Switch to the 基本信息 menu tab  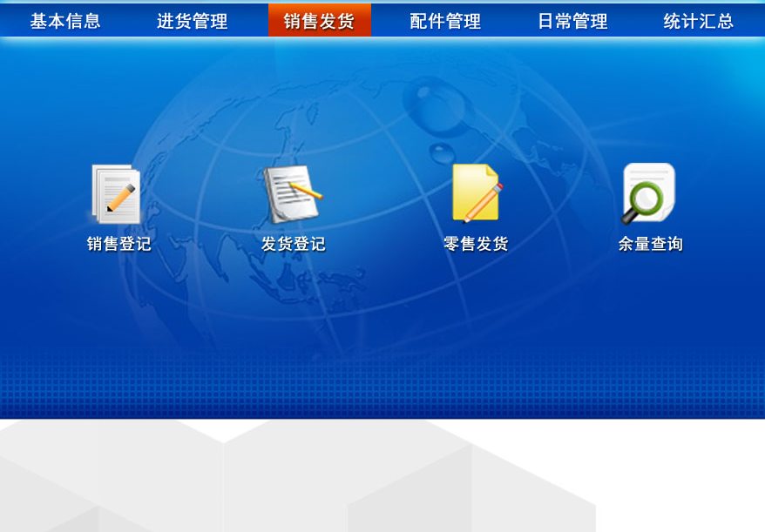[65, 21]
